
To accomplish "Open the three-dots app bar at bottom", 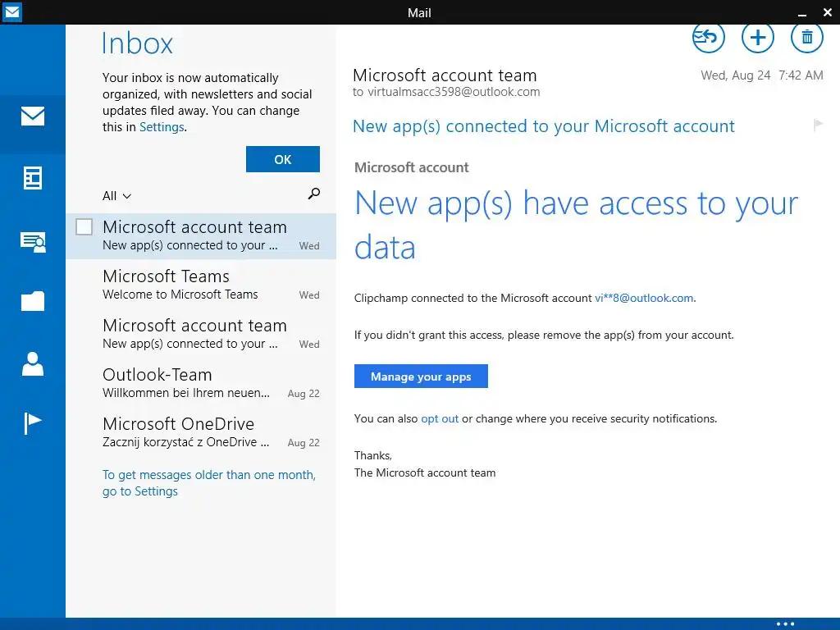I will coord(785,623).
